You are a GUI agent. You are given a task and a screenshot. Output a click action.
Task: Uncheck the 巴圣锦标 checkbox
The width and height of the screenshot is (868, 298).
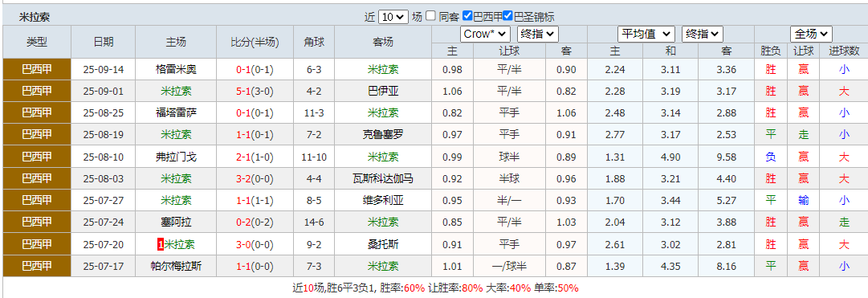[x=507, y=16]
